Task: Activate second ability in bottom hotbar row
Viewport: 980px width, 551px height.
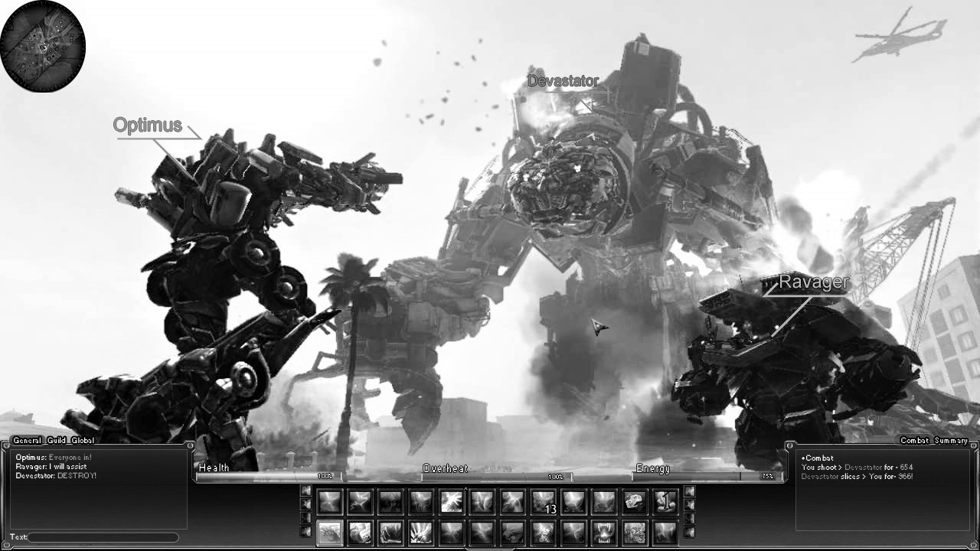Action: click(x=361, y=533)
